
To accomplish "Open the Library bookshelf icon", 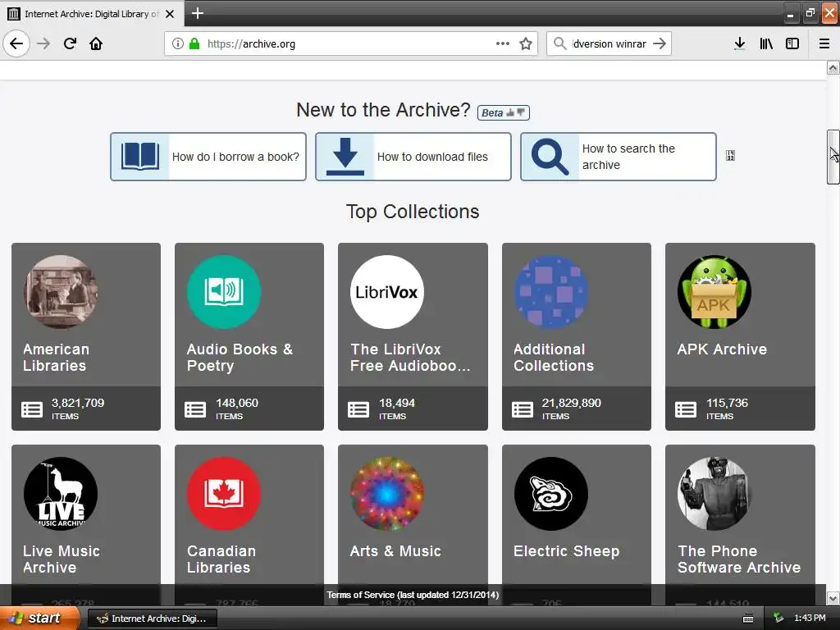I will pyautogui.click(x=766, y=43).
